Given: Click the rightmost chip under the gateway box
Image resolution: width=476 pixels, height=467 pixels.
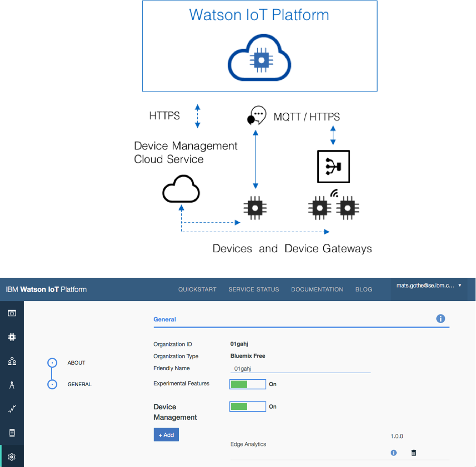Looking at the screenshot, I should pos(347,208).
